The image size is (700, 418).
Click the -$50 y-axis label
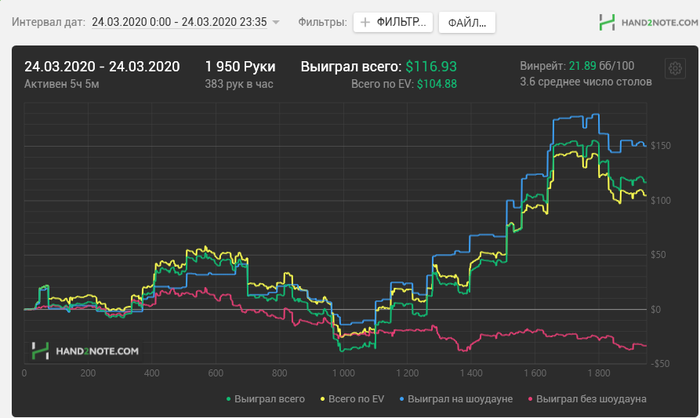point(659,364)
